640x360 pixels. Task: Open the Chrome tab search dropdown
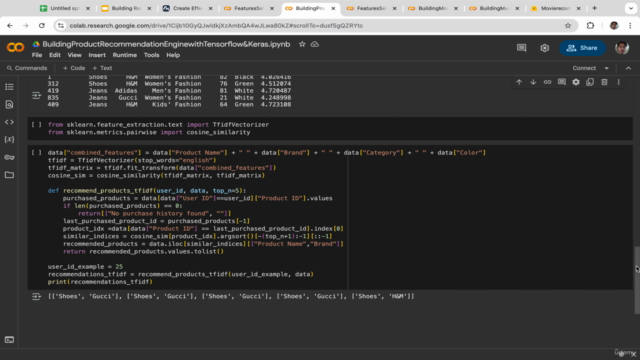[631, 8]
